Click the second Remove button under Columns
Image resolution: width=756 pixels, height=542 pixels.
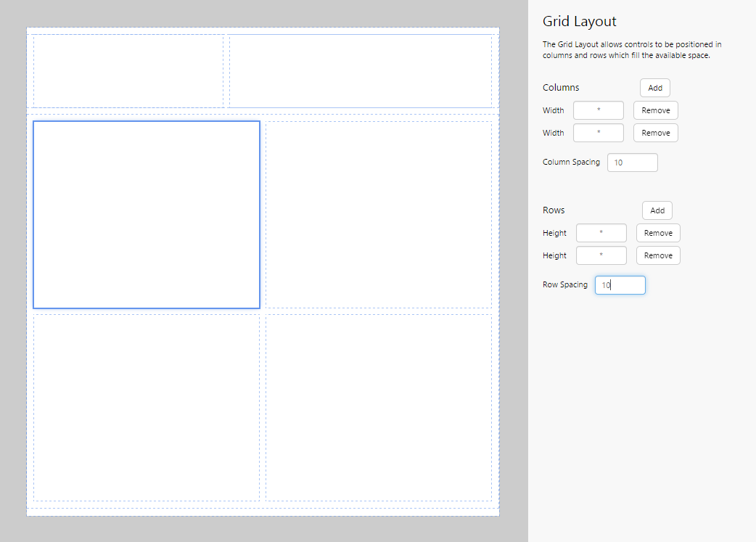point(655,132)
